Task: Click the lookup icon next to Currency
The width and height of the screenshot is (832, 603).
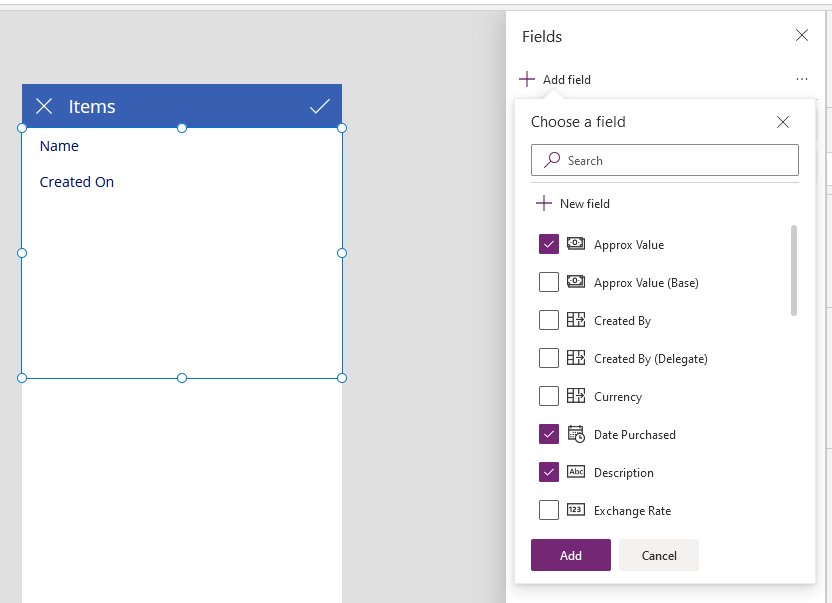Action: [576, 395]
